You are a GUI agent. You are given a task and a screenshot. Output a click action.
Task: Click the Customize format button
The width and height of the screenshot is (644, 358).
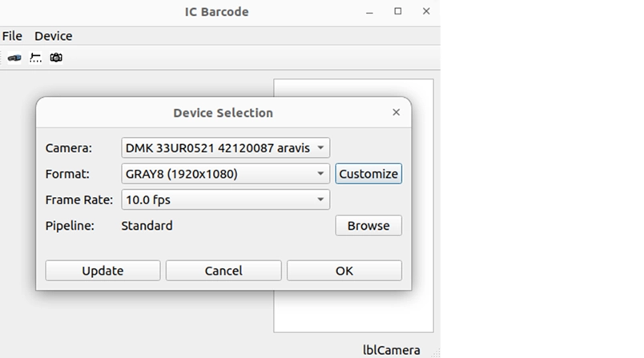[x=368, y=174]
